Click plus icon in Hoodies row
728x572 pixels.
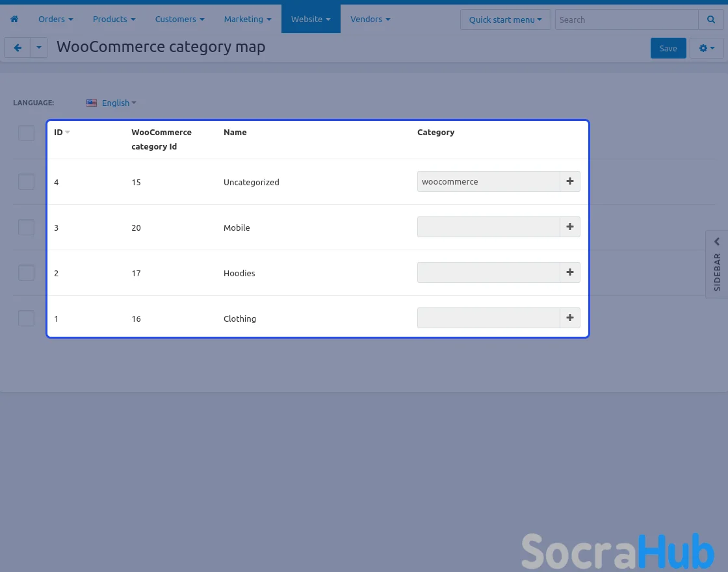coord(570,272)
